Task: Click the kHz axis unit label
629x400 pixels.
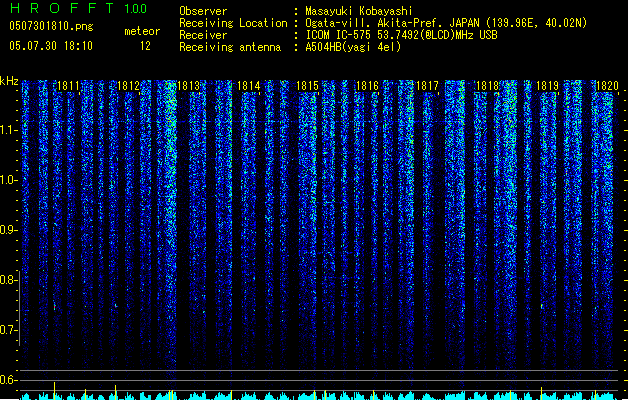Action: tap(9, 81)
